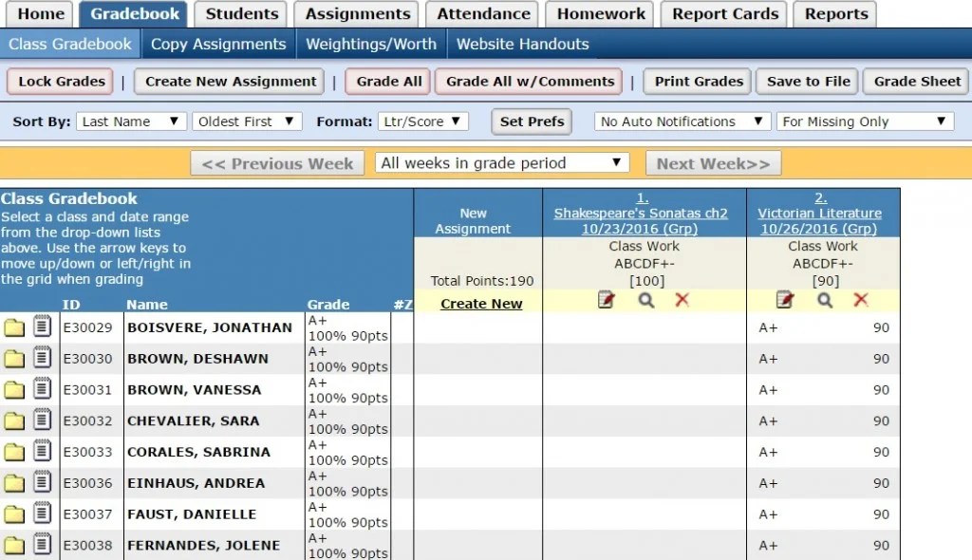Open the Sort By Last Name dropdown
This screenshot has height=560, width=972.
tap(131, 121)
